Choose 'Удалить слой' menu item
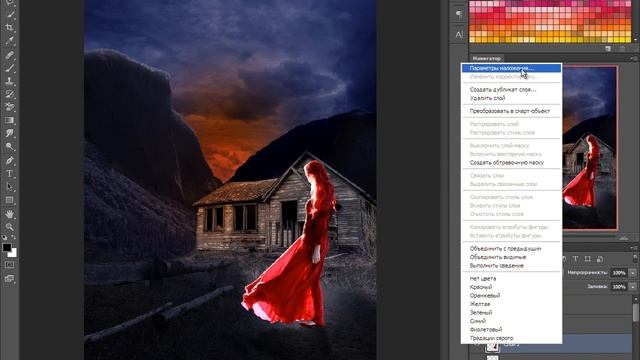The width and height of the screenshot is (640, 360). pyautogui.click(x=511, y=98)
